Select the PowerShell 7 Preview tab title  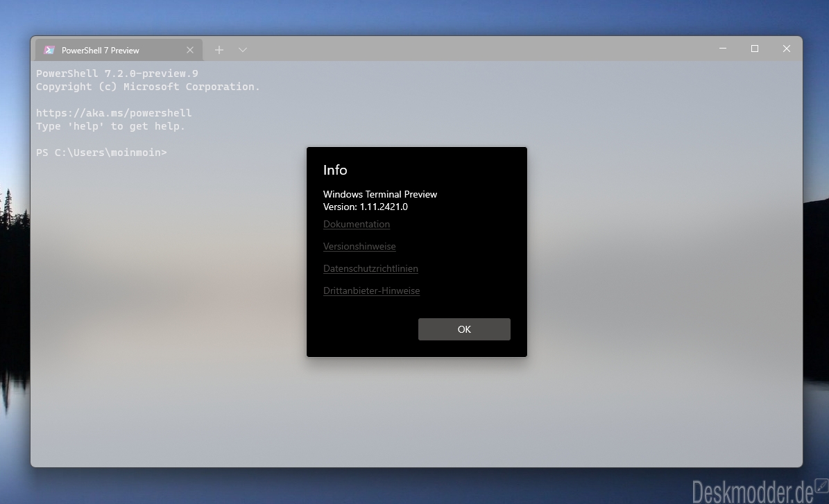101,51
